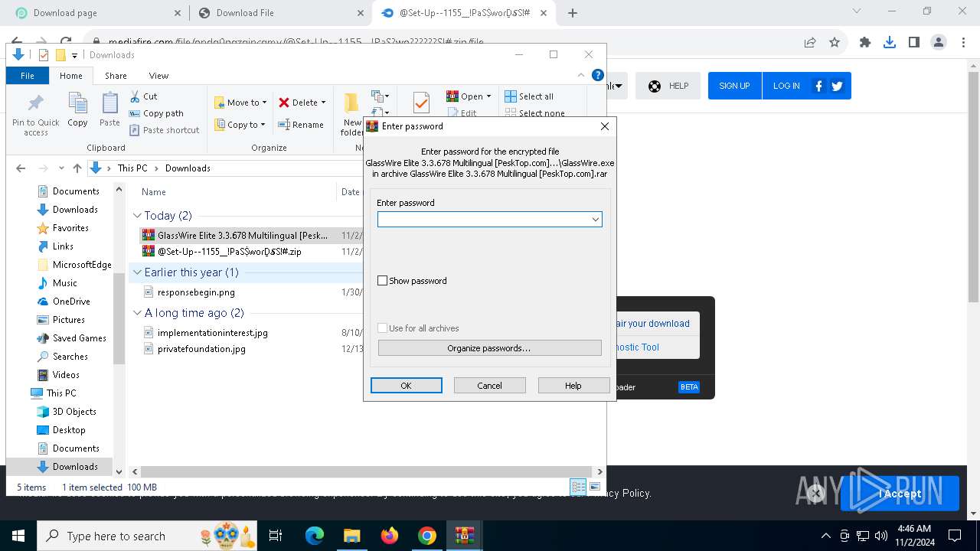This screenshot has width=980, height=551.
Task: Click Explorer help question mark icon
Action: (598, 75)
